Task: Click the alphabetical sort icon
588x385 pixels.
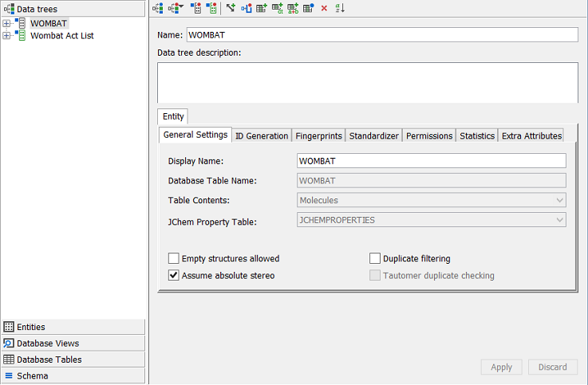Action: tap(340, 8)
